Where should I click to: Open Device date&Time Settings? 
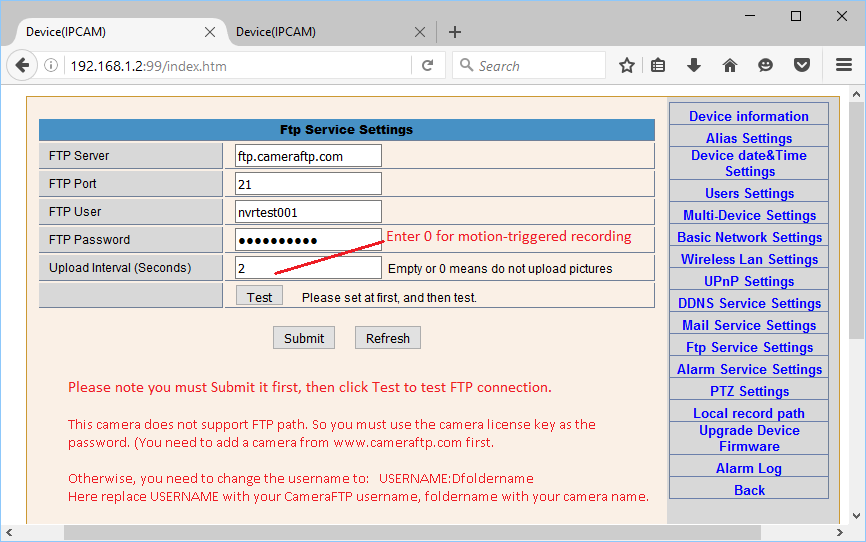tap(748, 163)
